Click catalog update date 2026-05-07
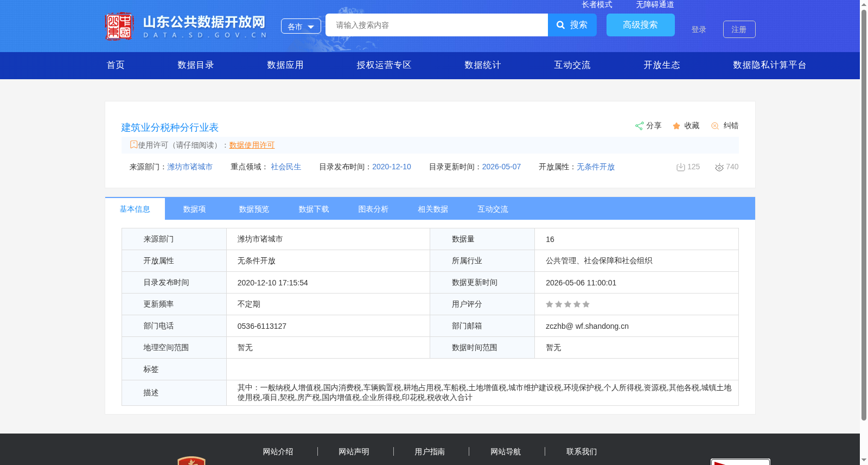This screenshot has width=868, height=465. [x=501, y=167]
